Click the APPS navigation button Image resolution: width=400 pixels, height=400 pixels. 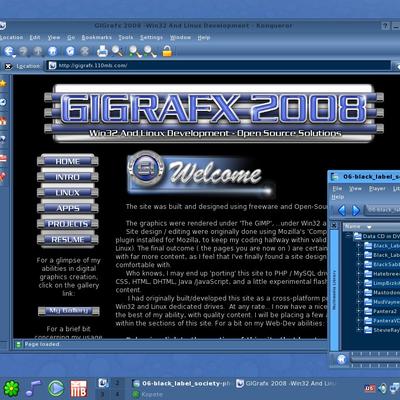coord(68,208)
